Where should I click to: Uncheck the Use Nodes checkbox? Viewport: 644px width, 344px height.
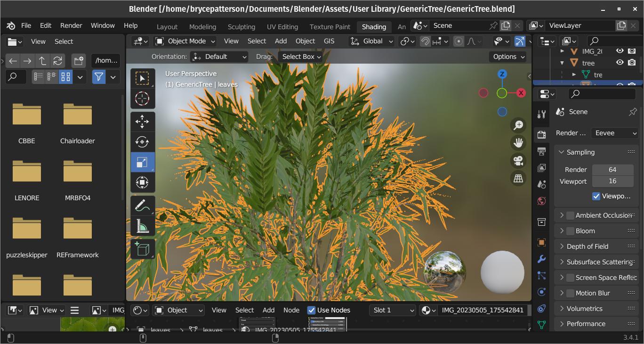coord(311,310)
